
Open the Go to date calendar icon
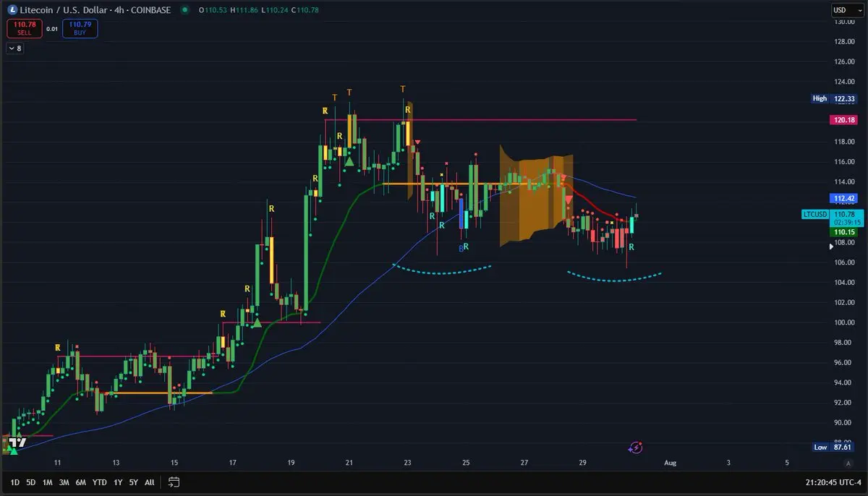click(x=174, y=482)
